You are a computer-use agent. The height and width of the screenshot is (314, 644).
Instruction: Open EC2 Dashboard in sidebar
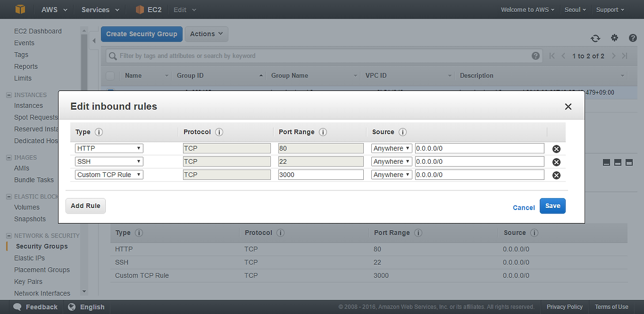(x=38, y=31)
